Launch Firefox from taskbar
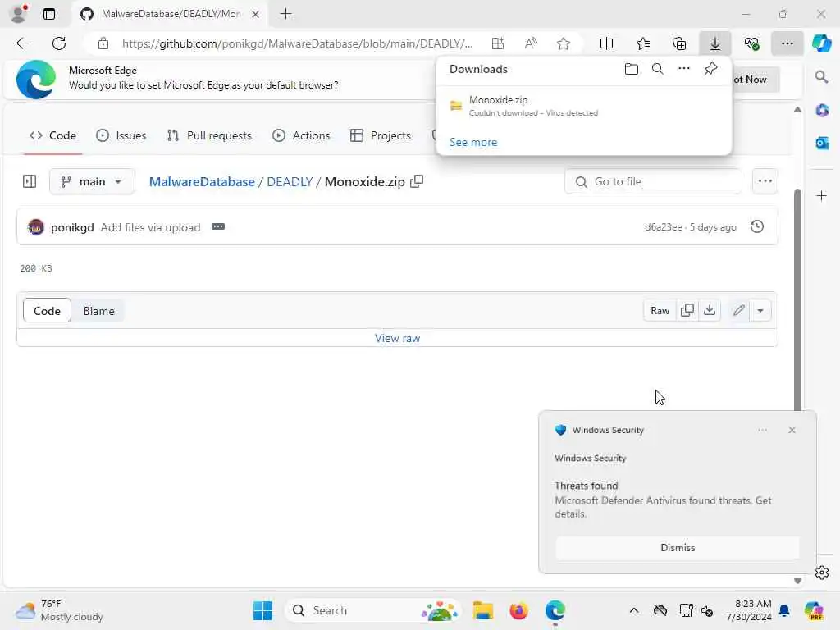The image size is (840, 630). click(x=518, y=610)
